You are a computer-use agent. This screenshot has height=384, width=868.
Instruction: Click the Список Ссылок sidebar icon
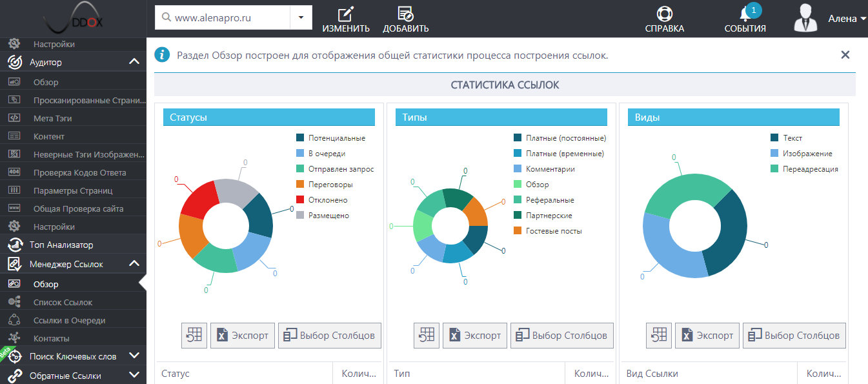[14, 302]
